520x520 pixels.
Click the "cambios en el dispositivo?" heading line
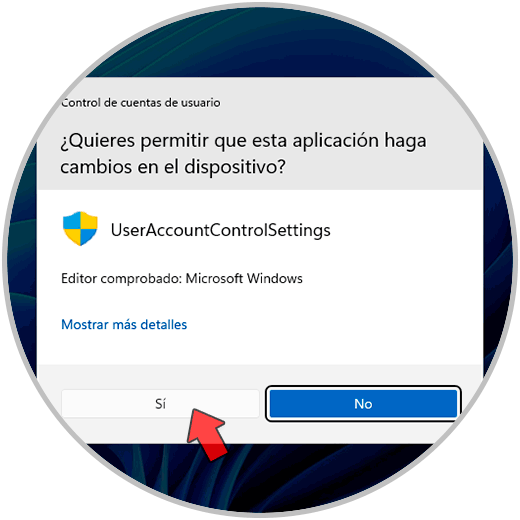coord(173,167)
